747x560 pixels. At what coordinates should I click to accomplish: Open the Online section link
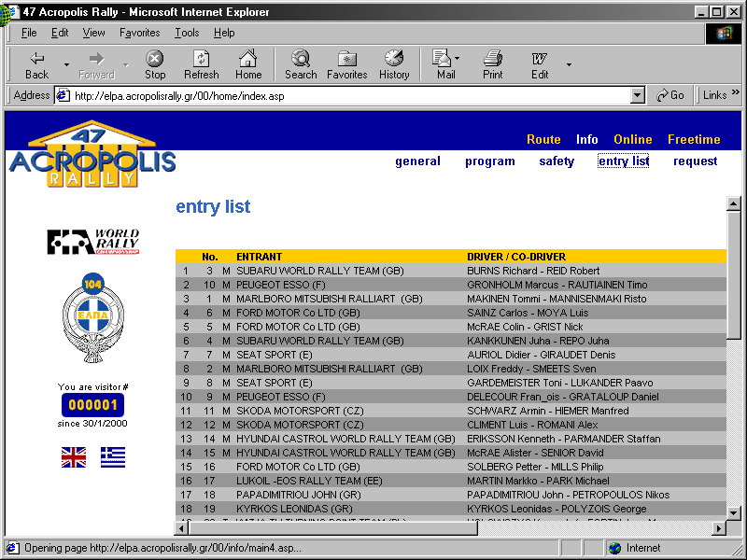633,139
